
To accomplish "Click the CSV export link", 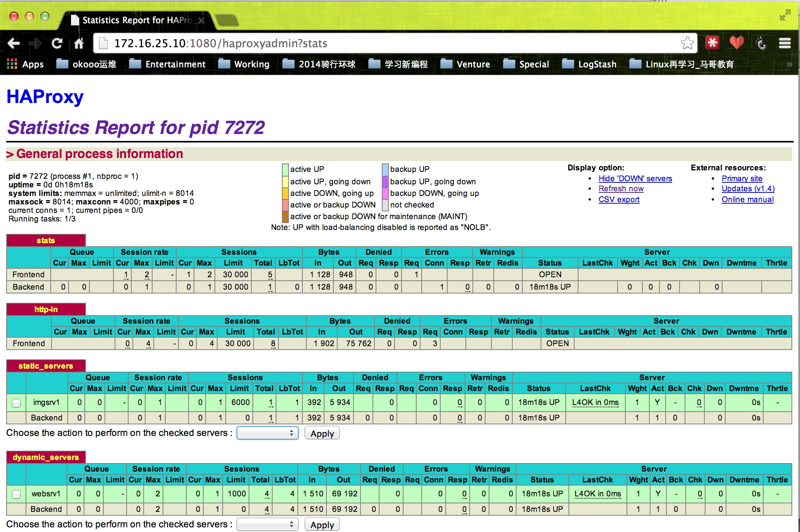I will [619, 199].
